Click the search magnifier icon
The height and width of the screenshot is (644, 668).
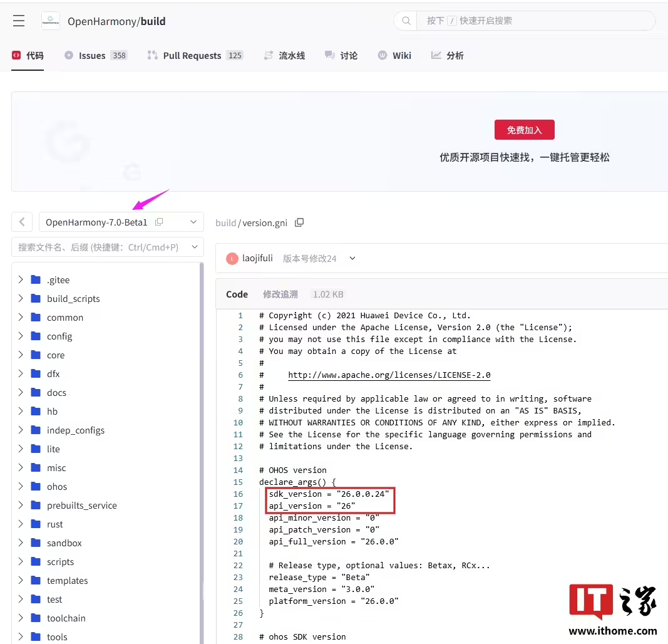pos(406,21)
